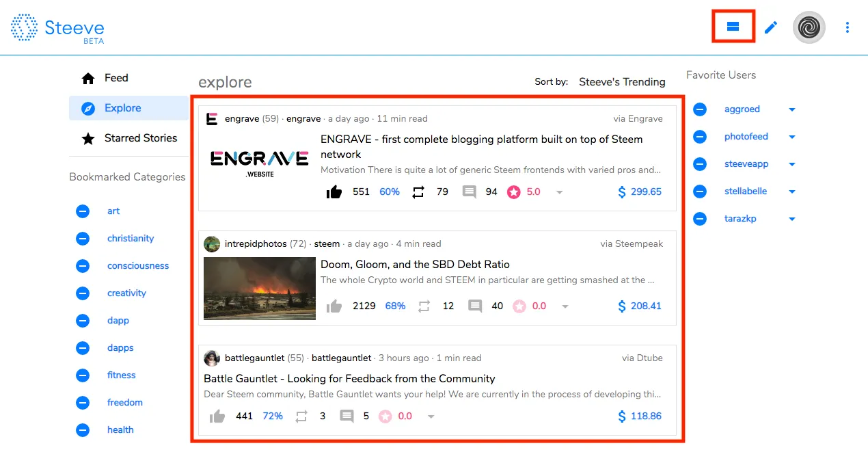This screenshot has width=868, height=450.
Task: Remove the freedom bookmarked category
Action: tap(83, 403)
